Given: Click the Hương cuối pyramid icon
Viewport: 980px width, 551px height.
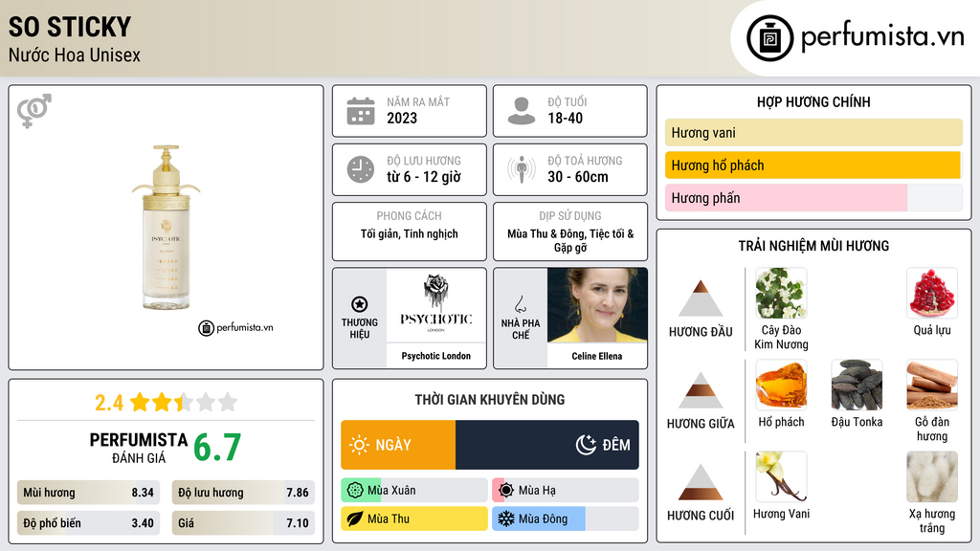Looking at the screenshot, I should (x=701, y=482).
